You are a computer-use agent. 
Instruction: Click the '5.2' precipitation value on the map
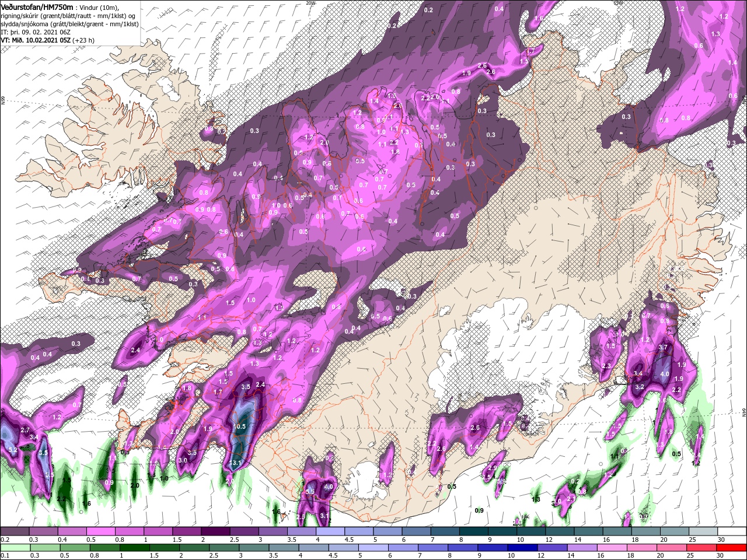pos(13,450)
